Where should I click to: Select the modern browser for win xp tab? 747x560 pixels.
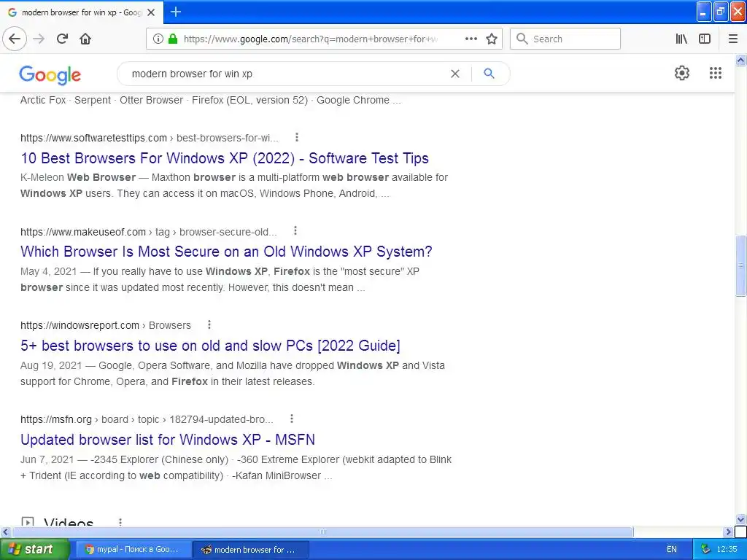[x=82, y=12]
